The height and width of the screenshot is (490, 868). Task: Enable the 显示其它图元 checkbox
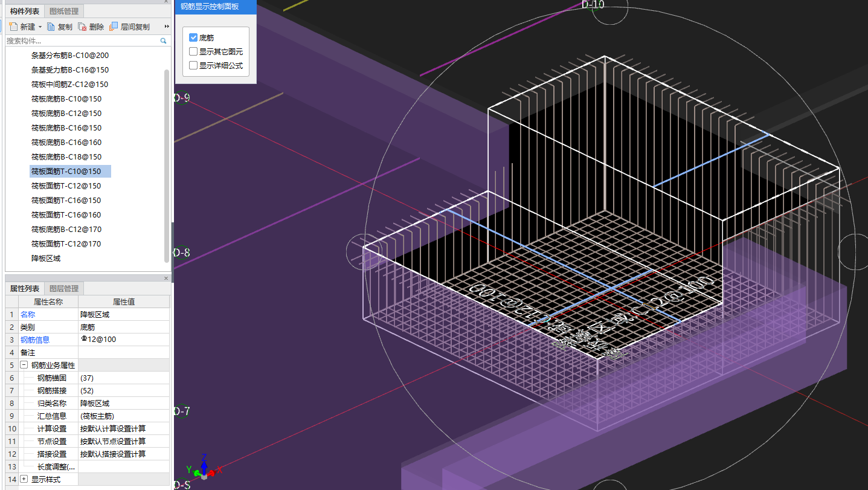193,51
